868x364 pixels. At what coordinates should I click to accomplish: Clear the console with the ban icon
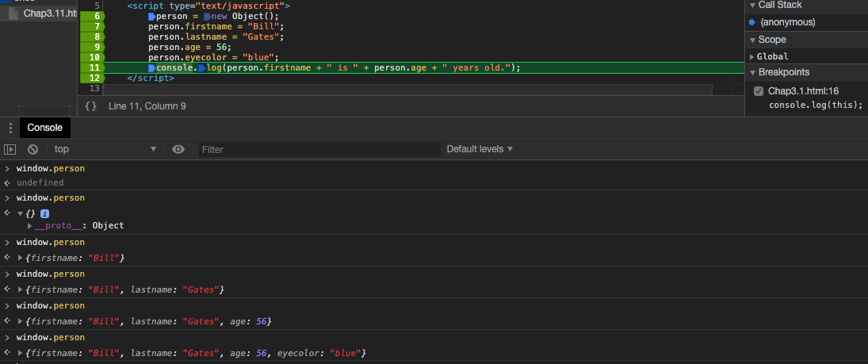point(33,149)
